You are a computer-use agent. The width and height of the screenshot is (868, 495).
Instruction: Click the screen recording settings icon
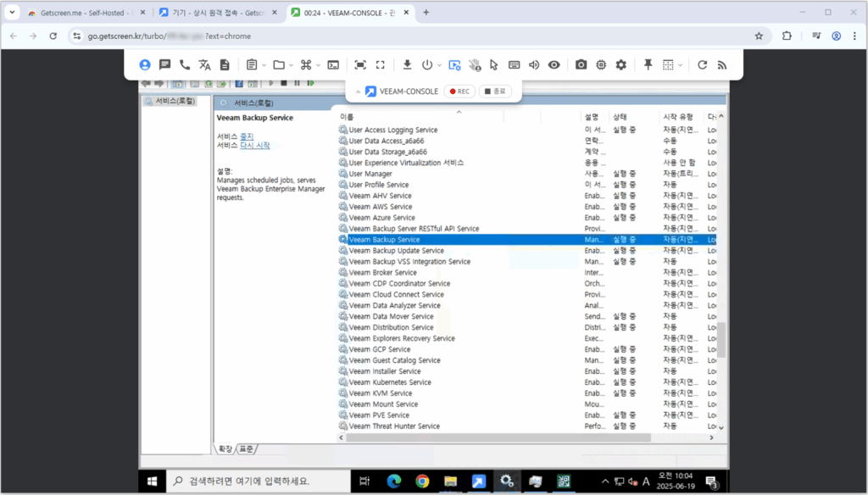tap(454, 64)
